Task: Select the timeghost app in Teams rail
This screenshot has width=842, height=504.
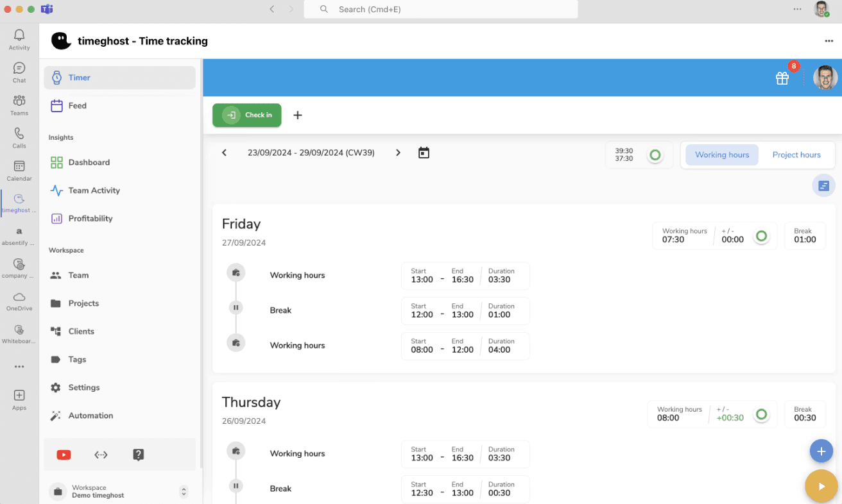Action: coord(19,203)
